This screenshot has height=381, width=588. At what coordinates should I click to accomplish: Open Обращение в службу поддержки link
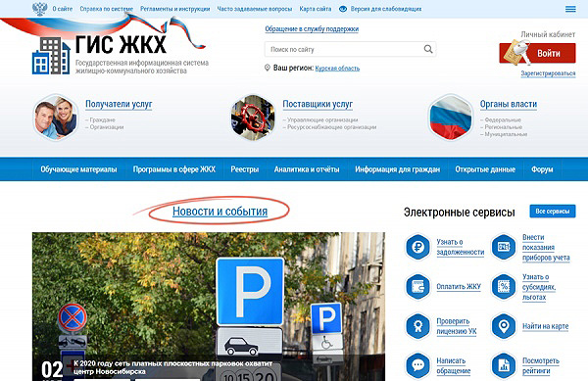tap(312, 28)
